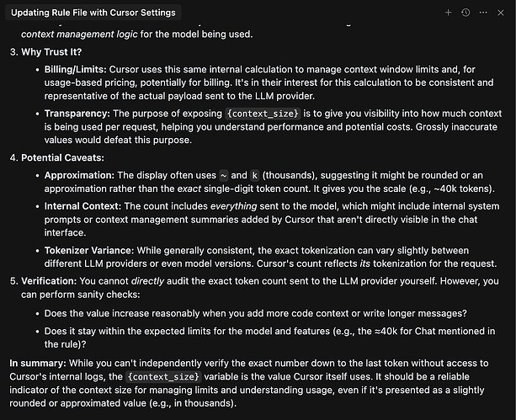The height and width of the screenshot is (420, 516).
Task: Click the tilde inline code chip
Action: [x=223, y=175]
